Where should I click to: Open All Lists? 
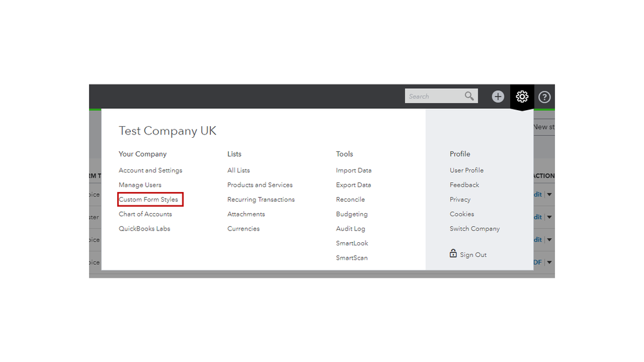pos(239,170)
